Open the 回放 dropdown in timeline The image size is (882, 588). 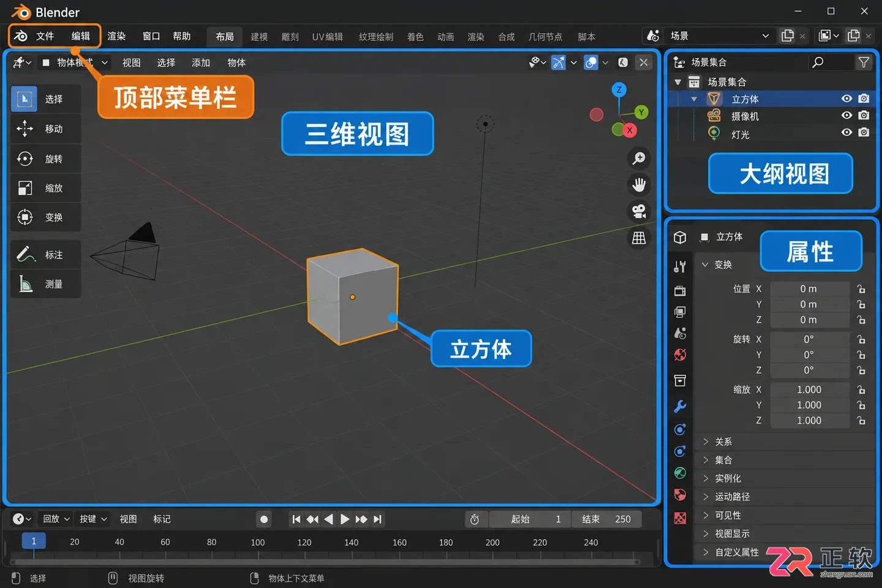[x=56, y=519]
